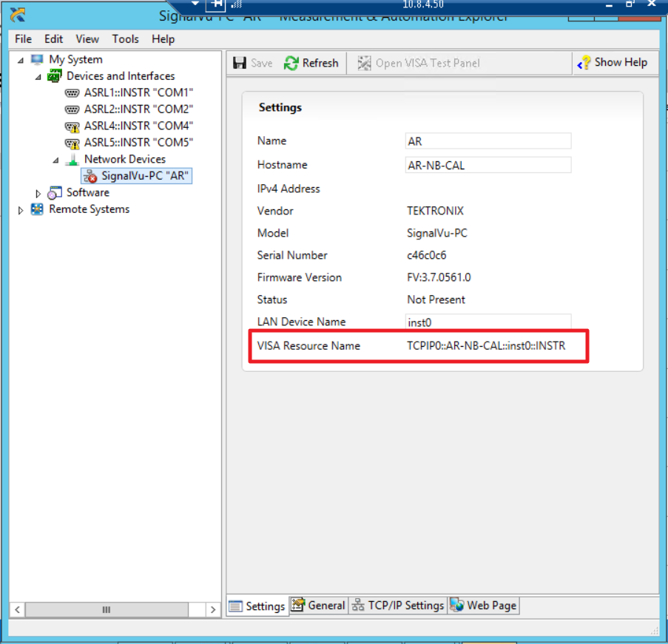668x644 pixels.
Task: Click the Hostname input field
Action: pyautogui.click(x=488, y=166)
